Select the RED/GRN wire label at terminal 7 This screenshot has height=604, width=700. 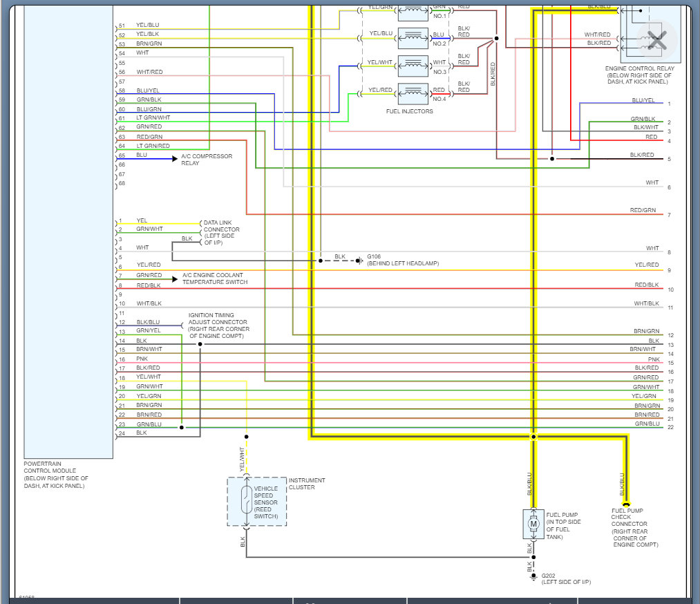click(x=643, y=210)
